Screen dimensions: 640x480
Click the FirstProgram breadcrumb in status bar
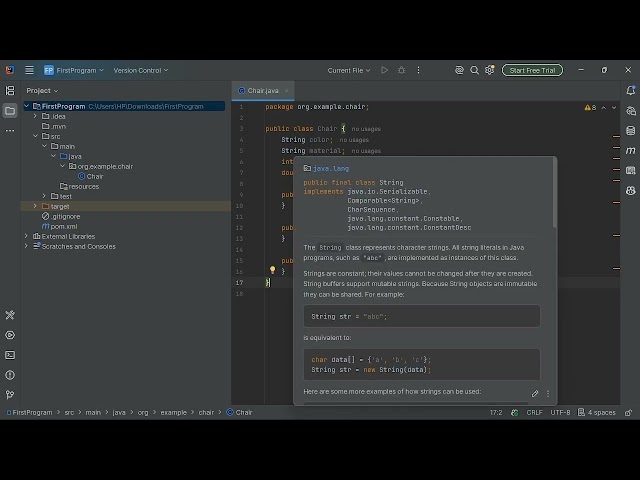coord(30,412)
